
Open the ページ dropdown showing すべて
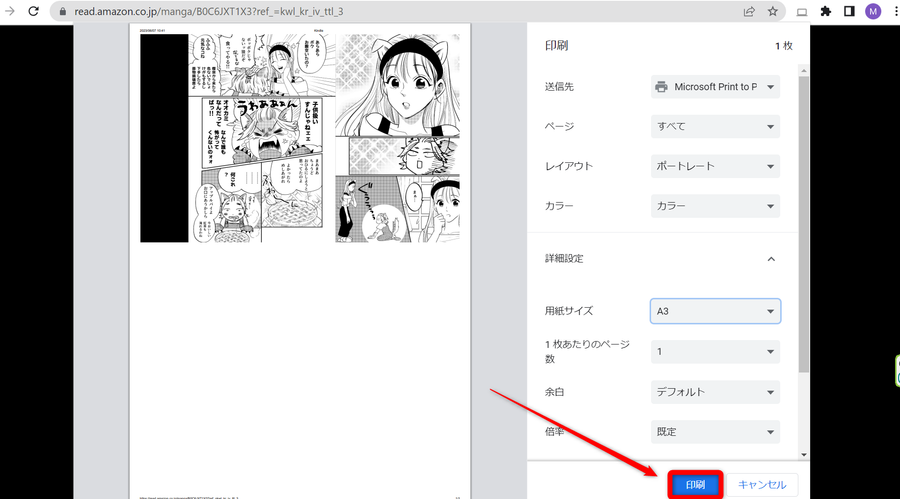[715, 126]
